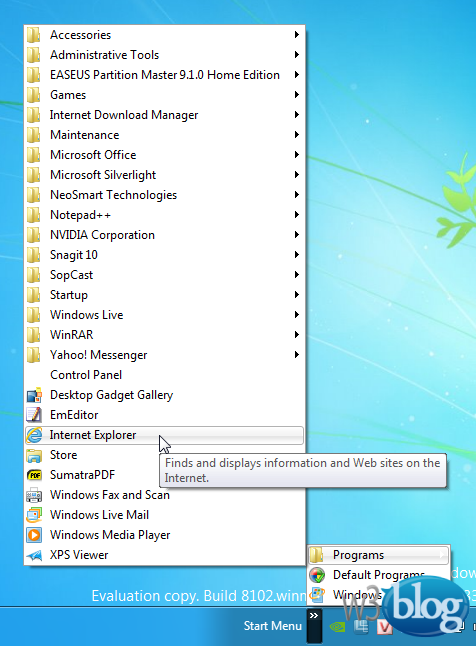Click the Windows Live Mail icon
The height and width of the screenshot is (646, 476).
pyautogui.click(x=34, y=515)
